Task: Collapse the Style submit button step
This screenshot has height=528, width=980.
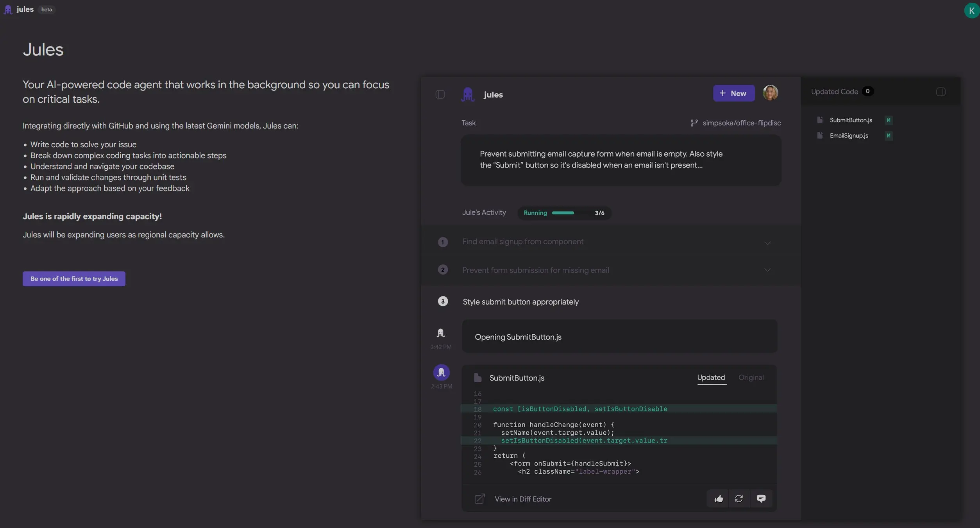Action: (520, 302)
